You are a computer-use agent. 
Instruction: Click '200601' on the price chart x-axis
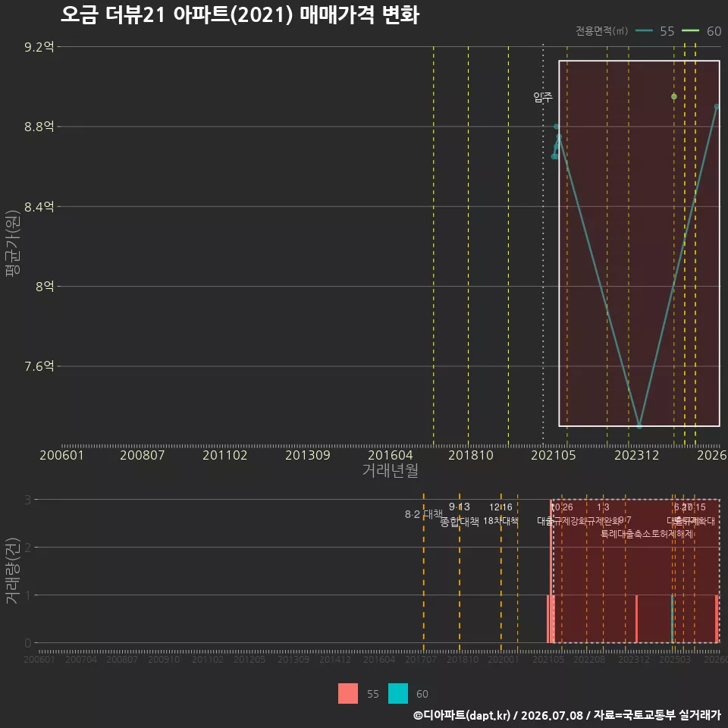[x=61, y=455]
